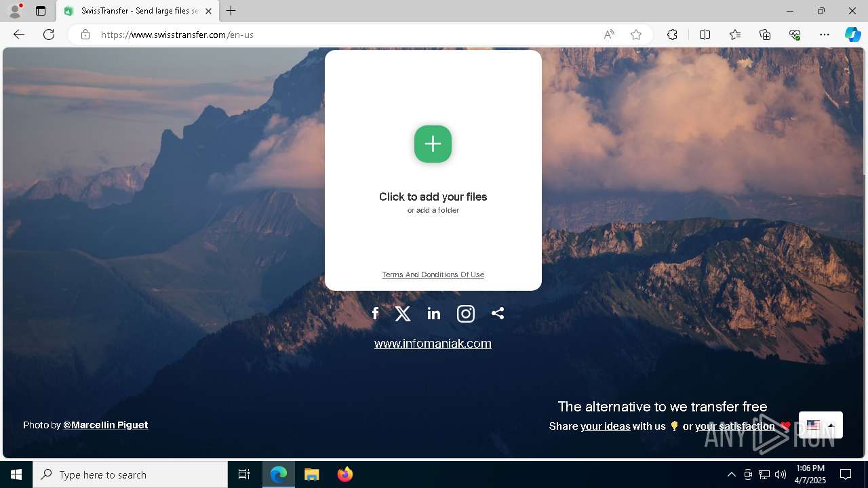Open the network tray icon
This screenshot has height=488, width=868.
(x=764, y=474)
